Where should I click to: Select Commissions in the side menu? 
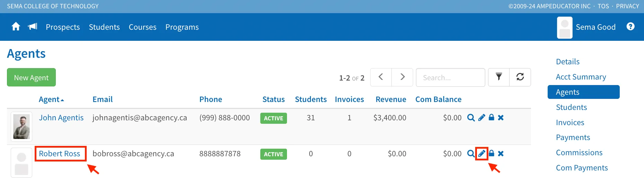pyautogui.click(x=579, y=152)
